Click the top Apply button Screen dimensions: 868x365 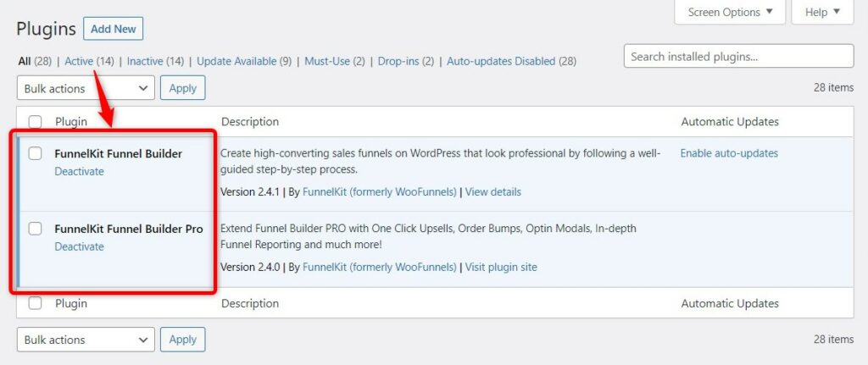183,88
